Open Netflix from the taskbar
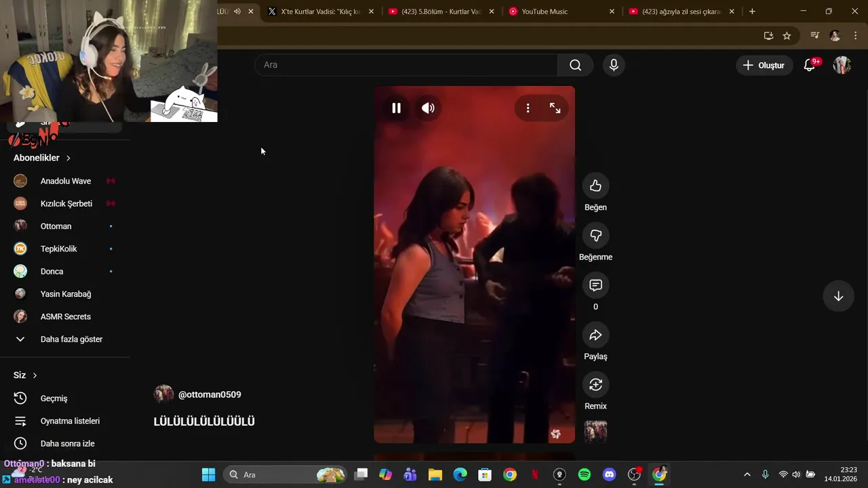Viewport: 868px width, 488px height. [x=534, y=474]
